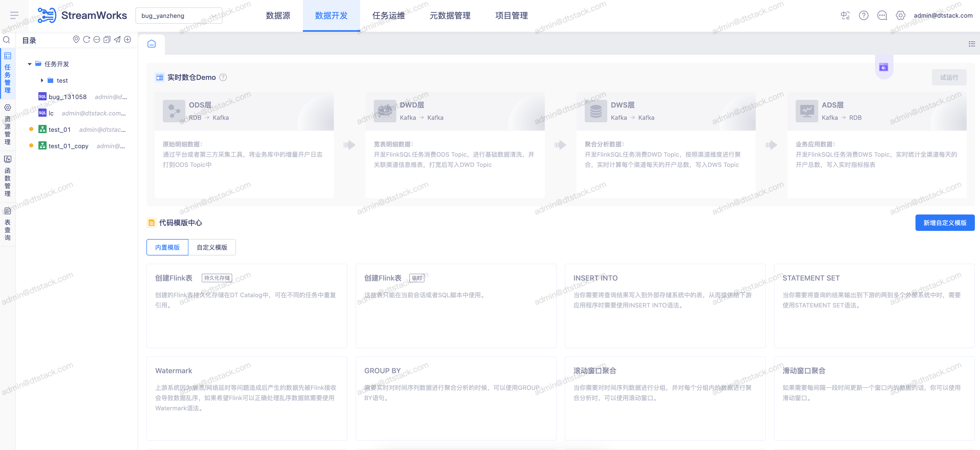This screenshot has height=450, width=980.
Task: Click the paper plane submit icon in directory
Action: (x=117, y=40)
